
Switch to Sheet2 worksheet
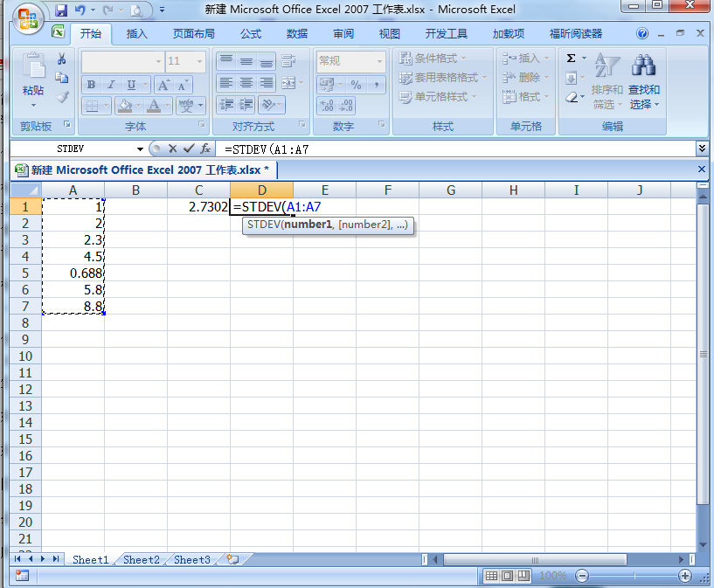coord(142,559)
